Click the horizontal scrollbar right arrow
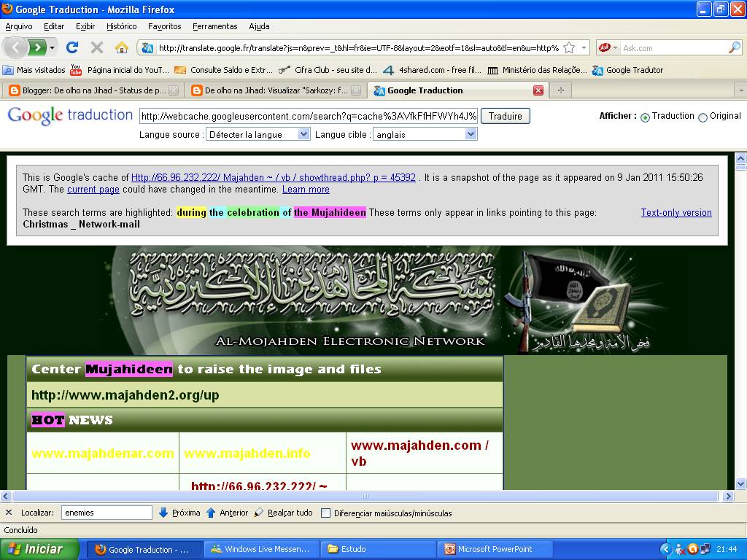The height and width of the screenshot is (560, 747). [x=728, y=496]
